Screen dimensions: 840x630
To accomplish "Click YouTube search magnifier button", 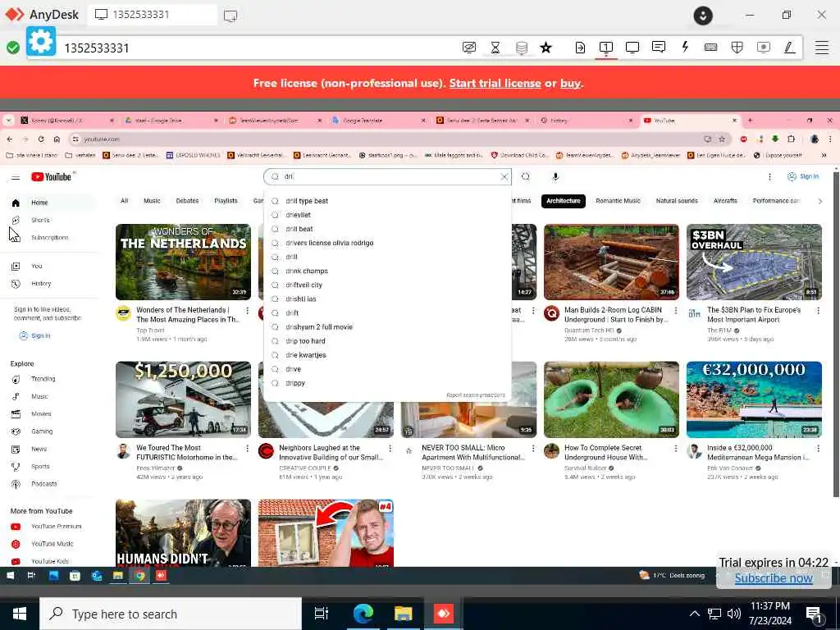I will (x=526, y=177).
